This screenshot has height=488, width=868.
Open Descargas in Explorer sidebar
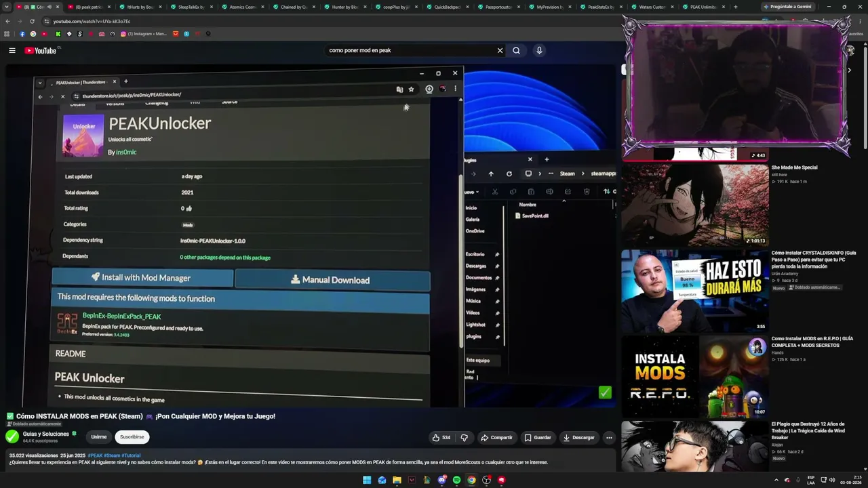476,266
